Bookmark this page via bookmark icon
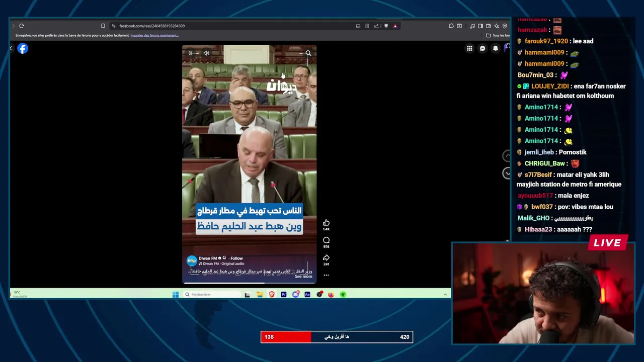 click(x=103, y=26)
